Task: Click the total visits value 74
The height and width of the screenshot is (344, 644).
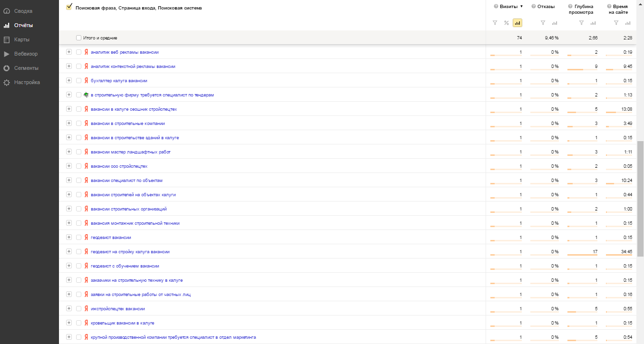Action: click(x=519, y=38)
